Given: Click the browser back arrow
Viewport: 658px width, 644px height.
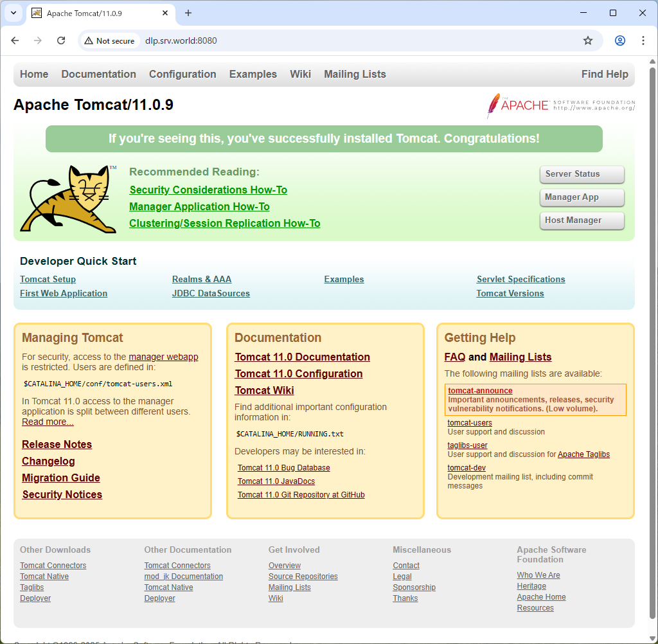Looking at the screenshot, I should click(15, 40).
